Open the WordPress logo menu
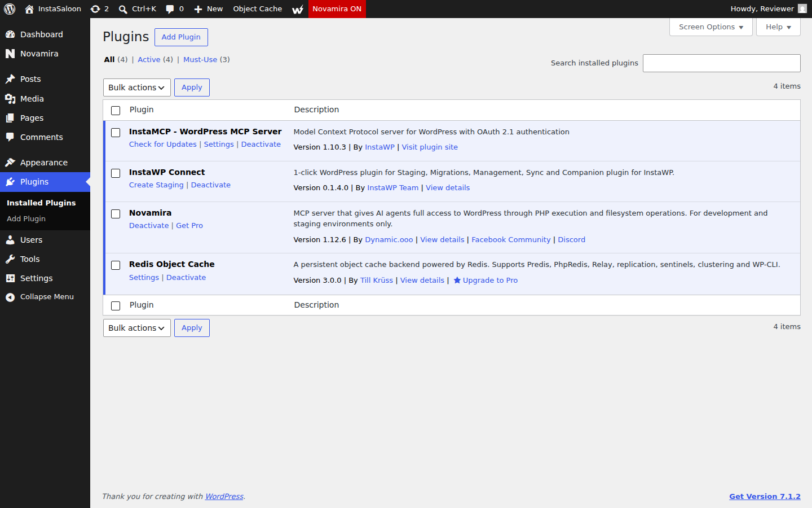 pyautogui.click(x=10, y=9)
